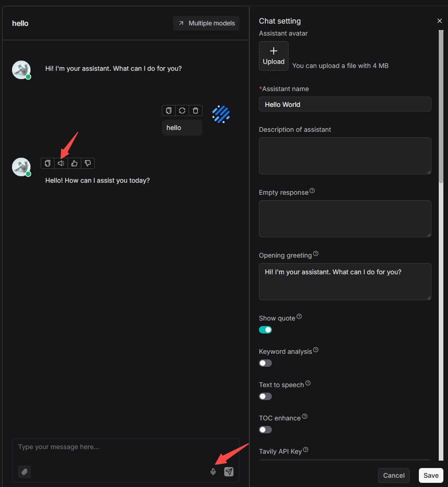Attach a file using paperclip icon
Screen dimensions: 448x487
click(x=25, y=472)
